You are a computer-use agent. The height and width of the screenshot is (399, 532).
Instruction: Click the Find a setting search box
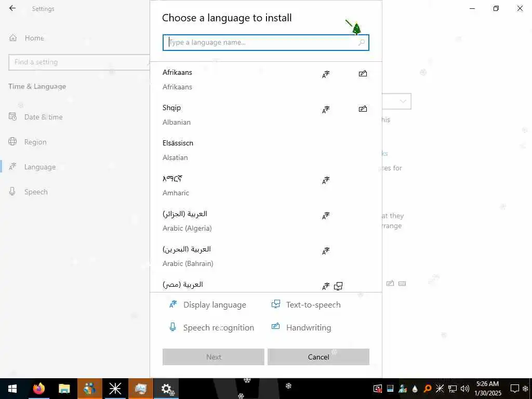79,62
